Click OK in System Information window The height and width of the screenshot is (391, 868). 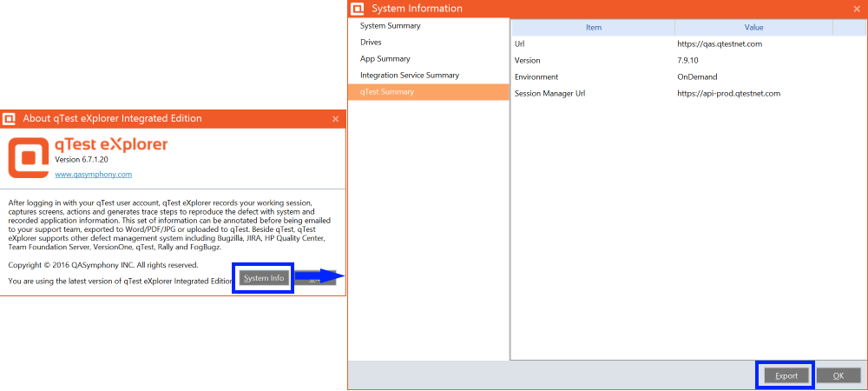(x=838, y=376)
